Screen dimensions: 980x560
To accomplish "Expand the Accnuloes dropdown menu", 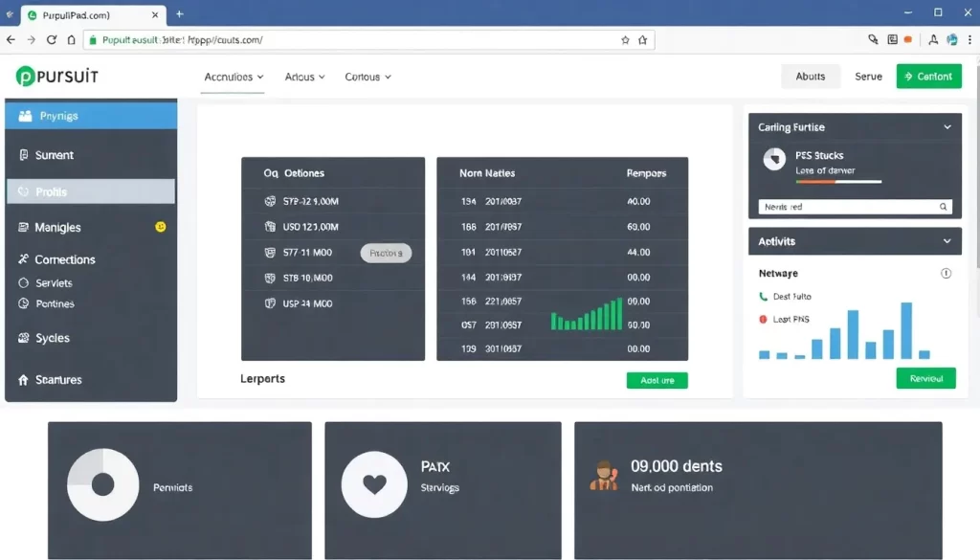I will (x=235, y=77).
